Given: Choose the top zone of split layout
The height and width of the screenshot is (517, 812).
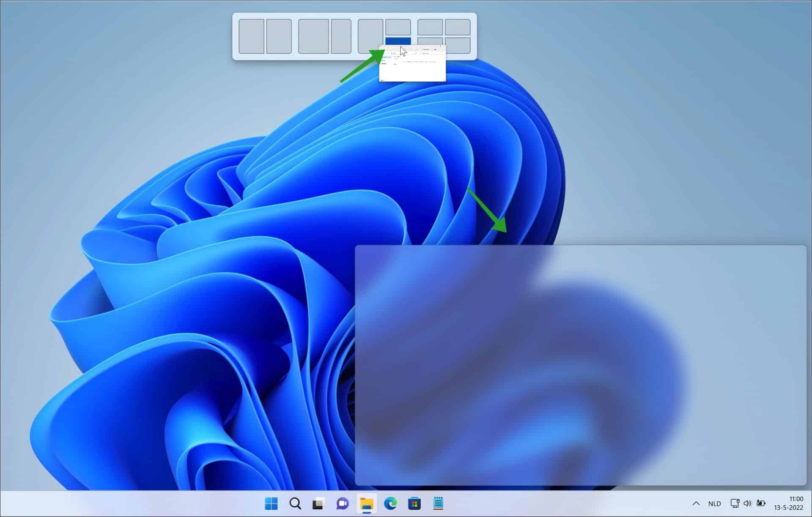Looking at the screenshot, I should [398, 27].
